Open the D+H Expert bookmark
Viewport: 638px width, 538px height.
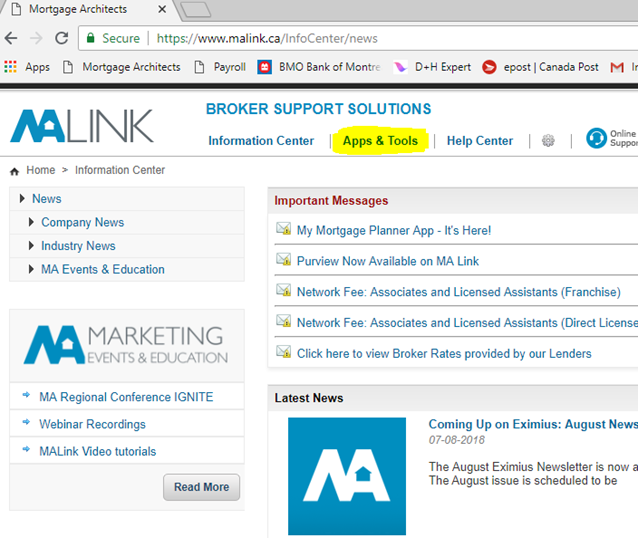(x=432, y=67)
